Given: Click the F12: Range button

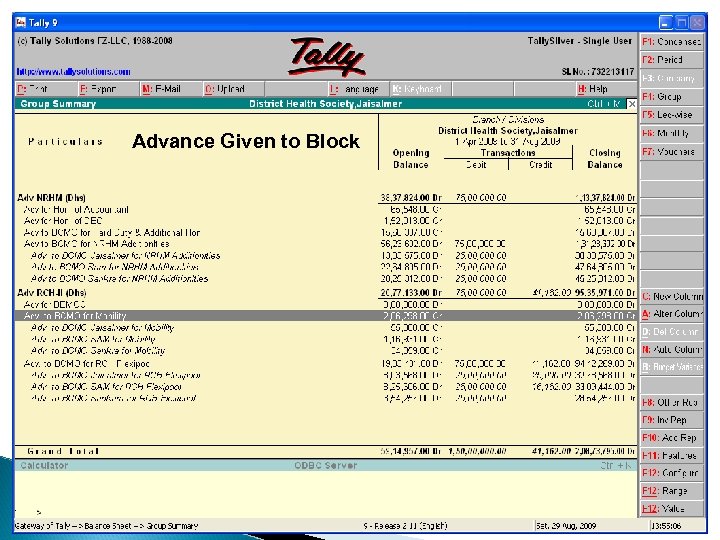Looking at the screenshot, I should [x=671, y=491].
